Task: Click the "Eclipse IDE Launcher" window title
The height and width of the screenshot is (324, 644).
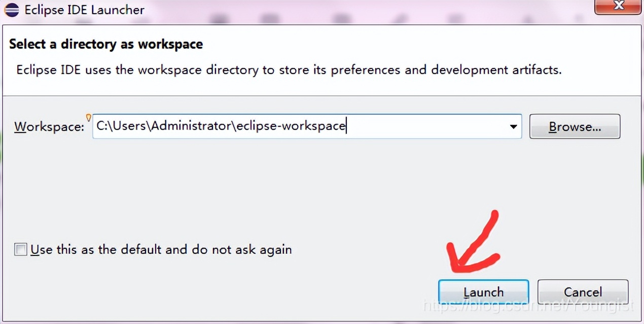Action: click(x=84, y=10)
